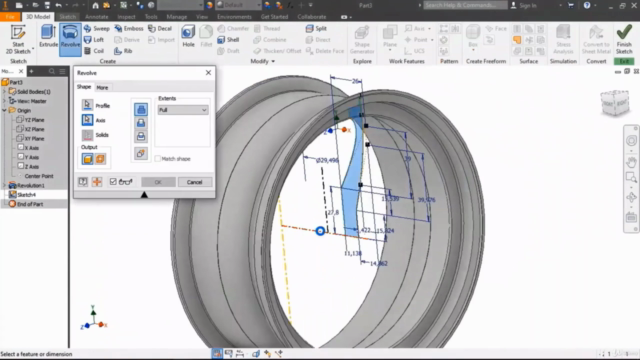Click Start 2D Sketch tool

pos(18,40)
